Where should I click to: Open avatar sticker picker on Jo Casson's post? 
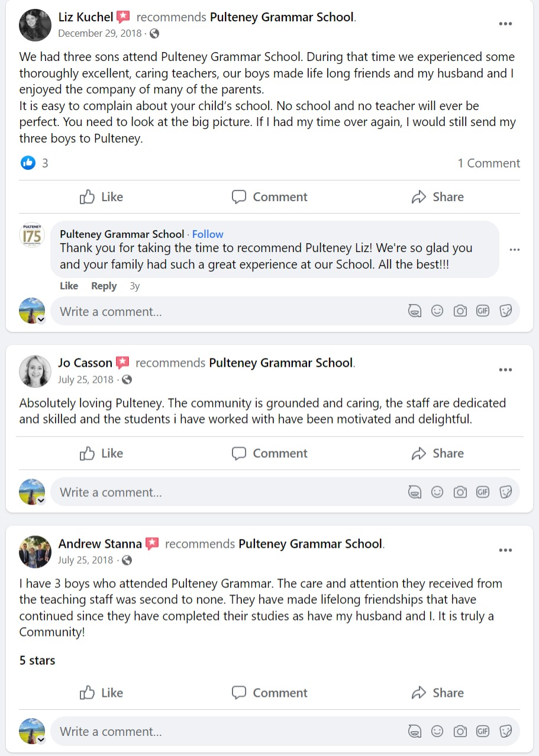click(x=415, y=492)
